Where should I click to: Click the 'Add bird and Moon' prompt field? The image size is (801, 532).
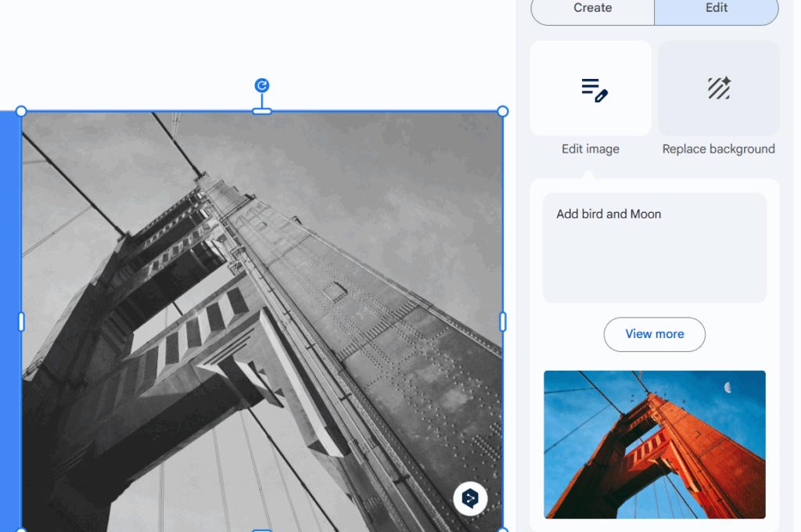pyautogui.click(x=654, y=247)
